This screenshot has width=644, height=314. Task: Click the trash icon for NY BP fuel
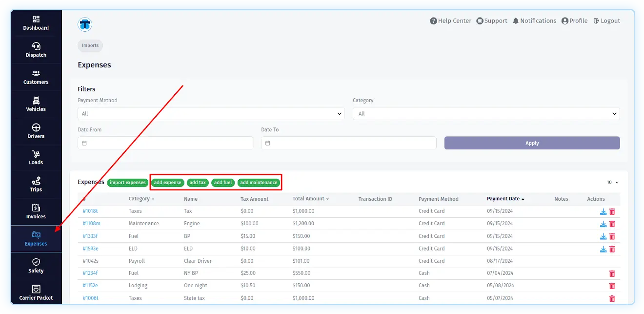[612, 274]
